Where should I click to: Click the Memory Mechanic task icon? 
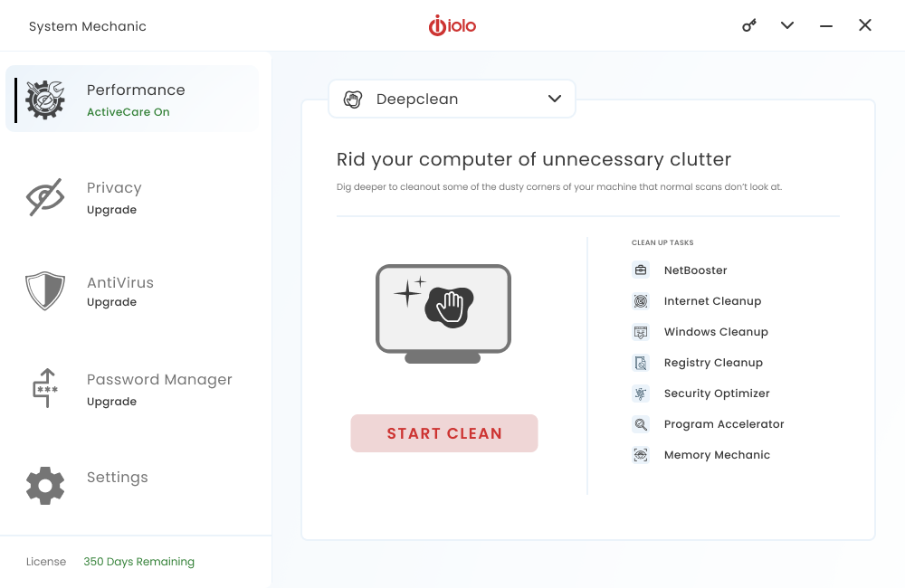coord(641,455)
